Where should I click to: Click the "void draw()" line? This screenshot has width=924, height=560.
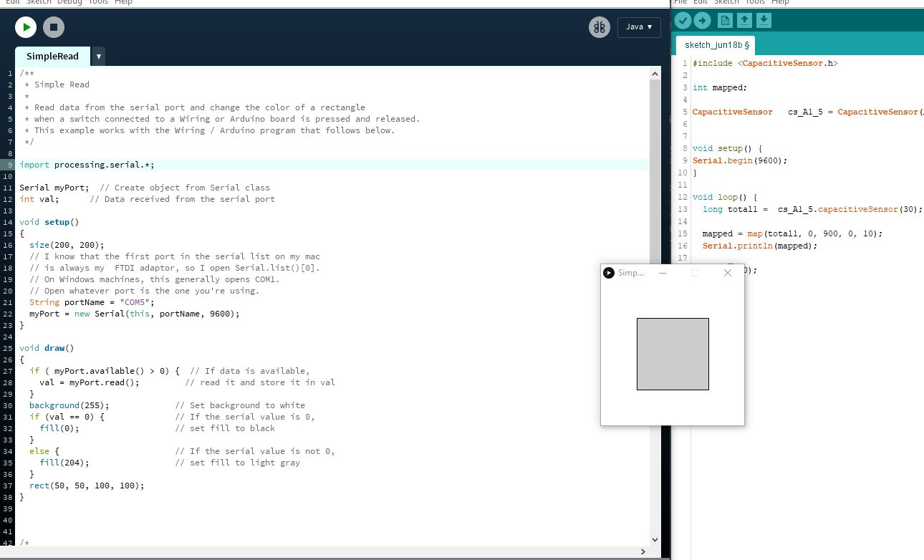point(47,348)
